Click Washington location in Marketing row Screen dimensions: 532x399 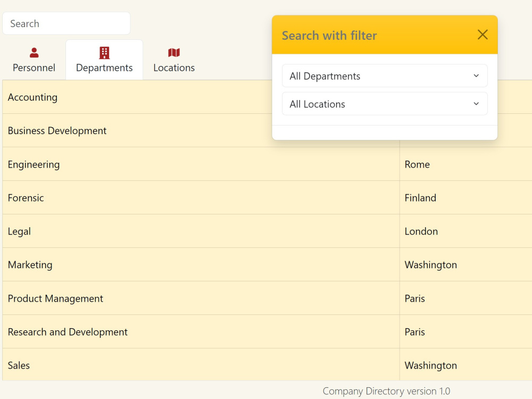[465, 264]
